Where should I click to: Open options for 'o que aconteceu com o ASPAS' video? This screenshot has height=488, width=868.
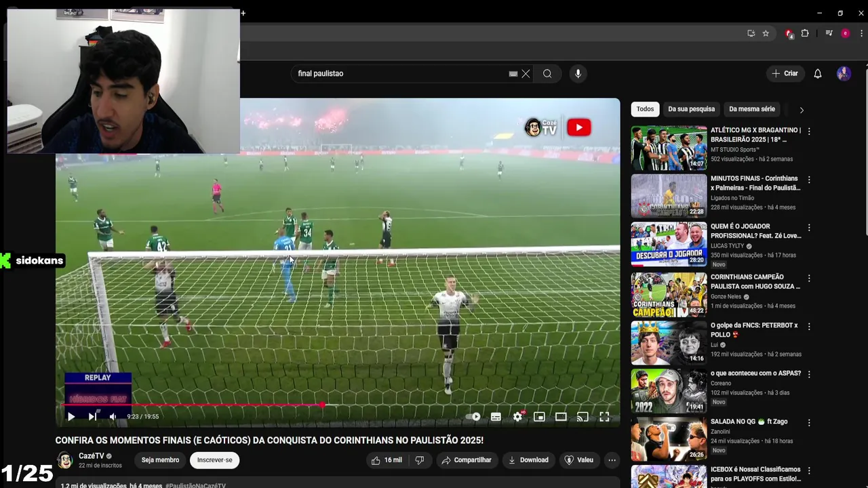coord(809,374)
